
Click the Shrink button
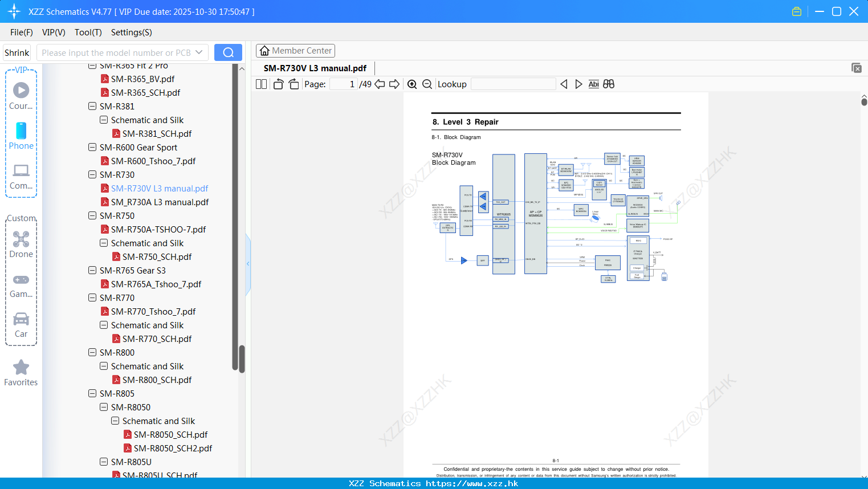click(17, 52)
